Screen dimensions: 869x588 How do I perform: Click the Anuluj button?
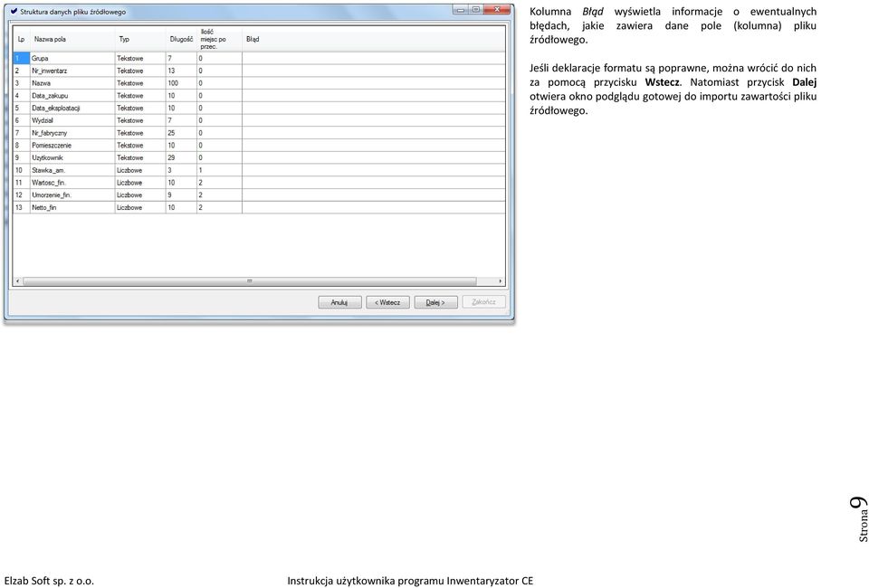339,302
